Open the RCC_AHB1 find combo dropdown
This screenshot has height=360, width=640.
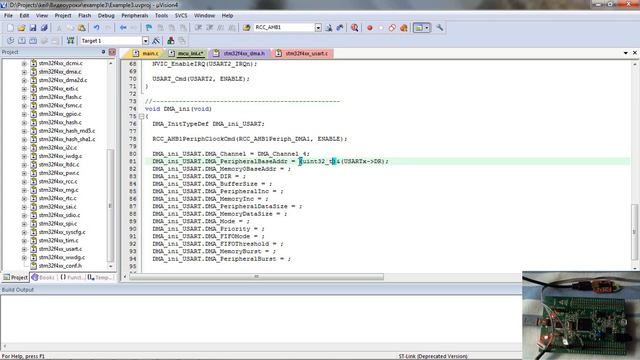coord(318,28)
